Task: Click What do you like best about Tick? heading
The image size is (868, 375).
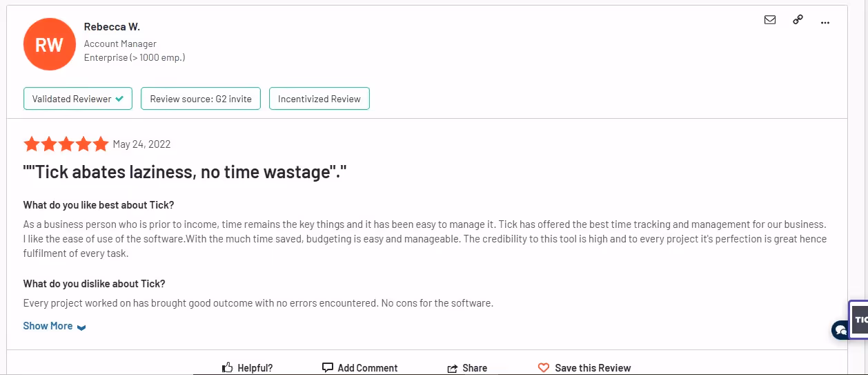Action: 99,205
